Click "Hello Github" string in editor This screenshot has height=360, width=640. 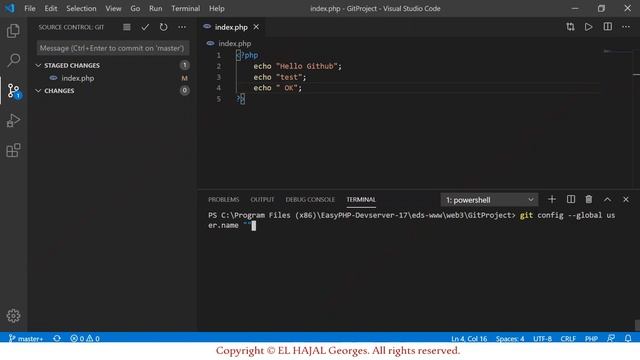(x=307, y=66)
